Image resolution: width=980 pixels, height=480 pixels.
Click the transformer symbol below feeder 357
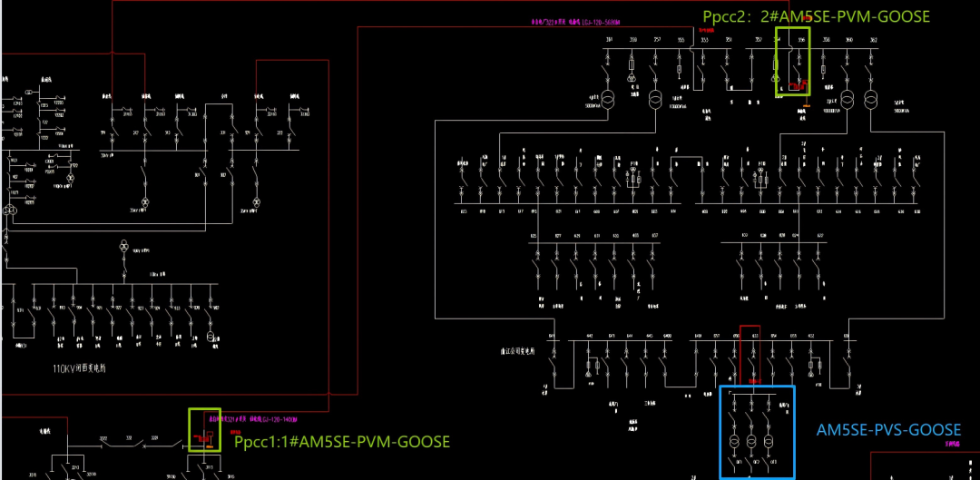(x=655, y=100)
